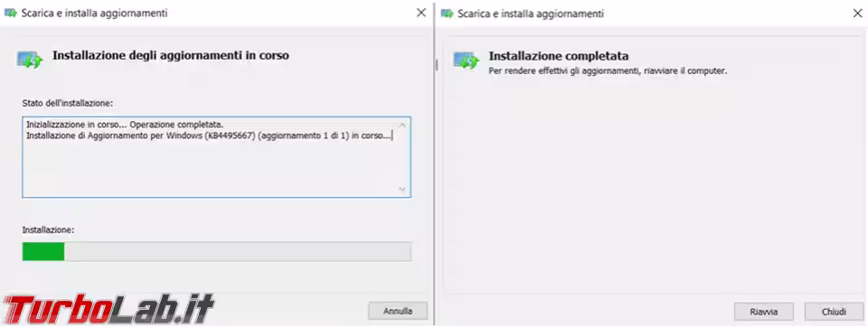Click the green Installazione progress bar

(216, 252)
